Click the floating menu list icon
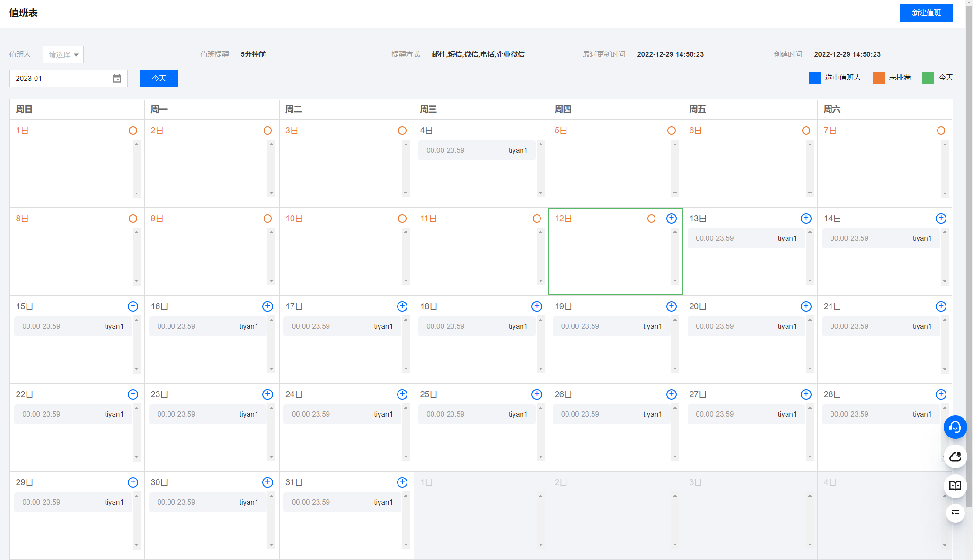973x560 pixels. pos(955,513)
